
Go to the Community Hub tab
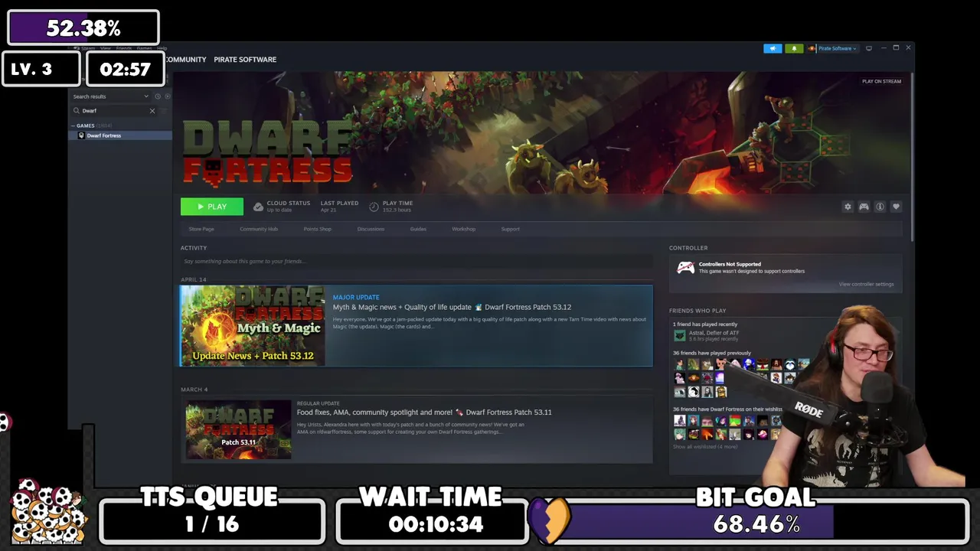(259, 229)
